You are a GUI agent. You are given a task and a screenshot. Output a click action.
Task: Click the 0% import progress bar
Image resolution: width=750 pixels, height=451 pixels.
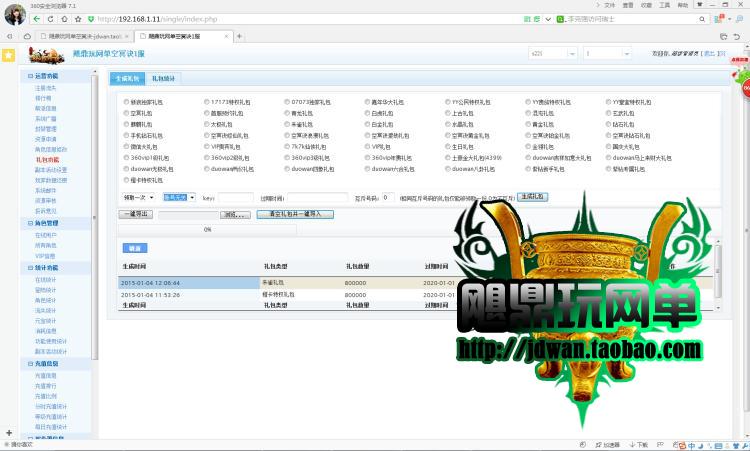tap(207, 230)
